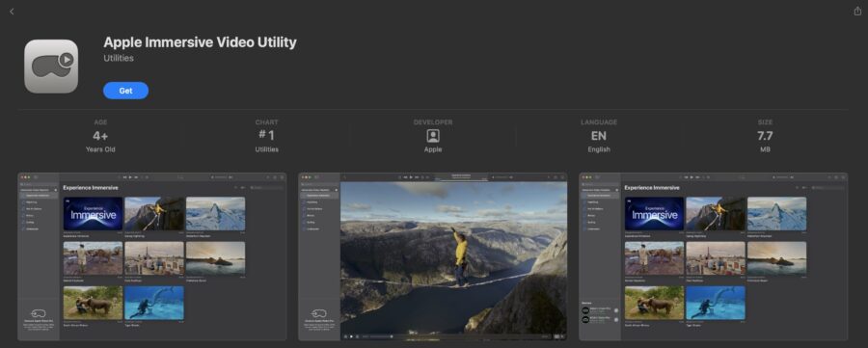The height and width of the screenshot is (348, 868).
Task: Click the AGE label
Action: coord(100,122)
